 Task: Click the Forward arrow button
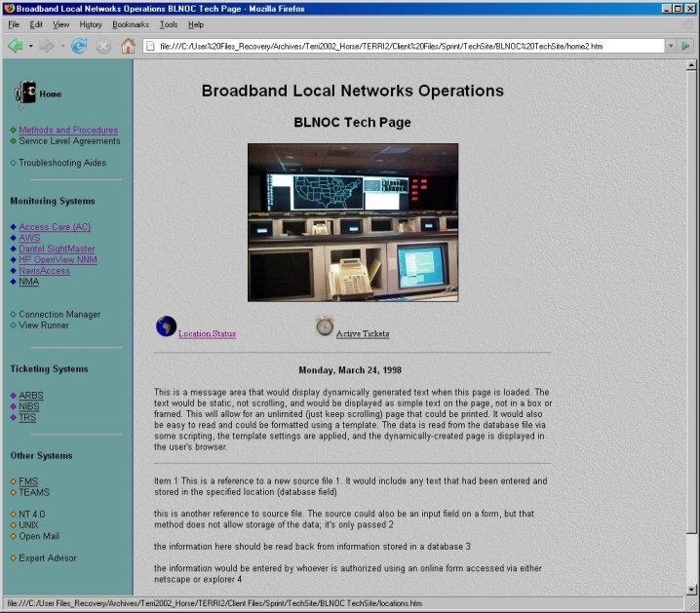[47, 46]
